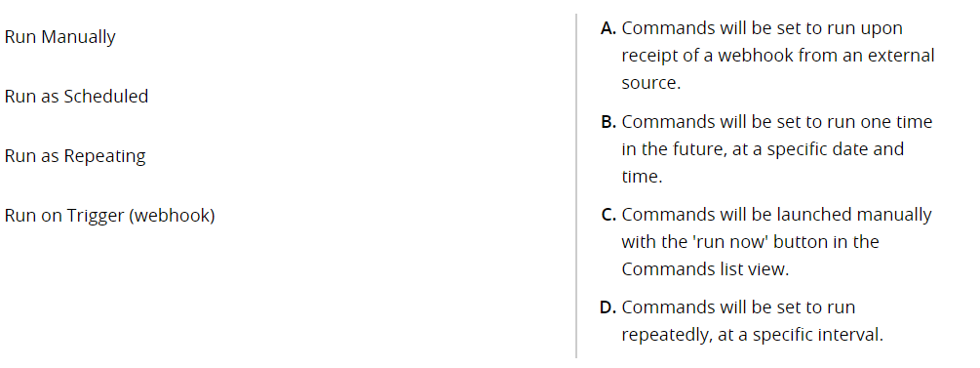This screenshot has width=980, height=368.
Task: Click the bold letter B label
Action: (x=608, y=121)
